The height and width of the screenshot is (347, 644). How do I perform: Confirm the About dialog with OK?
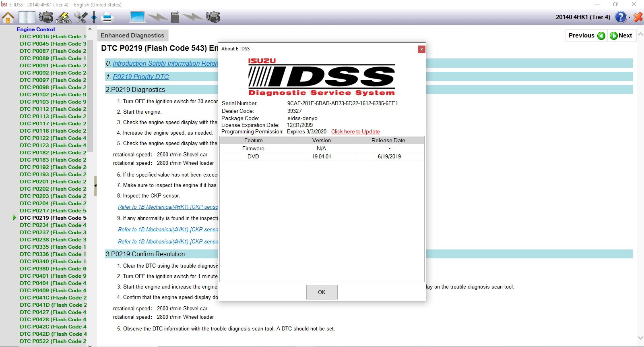click(322, 292)
